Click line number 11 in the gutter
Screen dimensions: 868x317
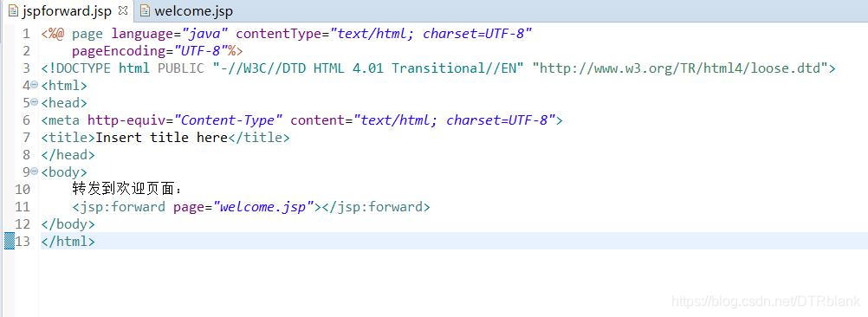click(23, 207)
